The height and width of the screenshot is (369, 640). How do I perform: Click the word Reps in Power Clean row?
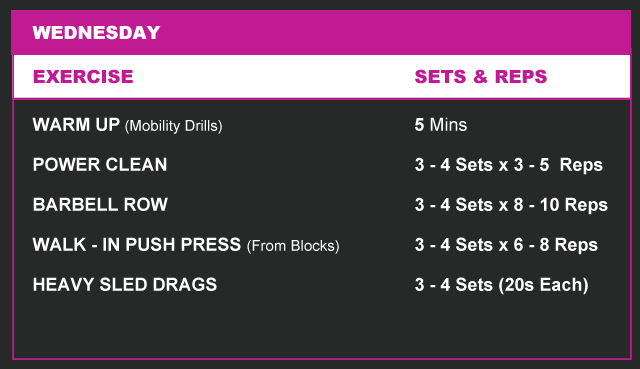pyautogui.click(x=581, y=166)
